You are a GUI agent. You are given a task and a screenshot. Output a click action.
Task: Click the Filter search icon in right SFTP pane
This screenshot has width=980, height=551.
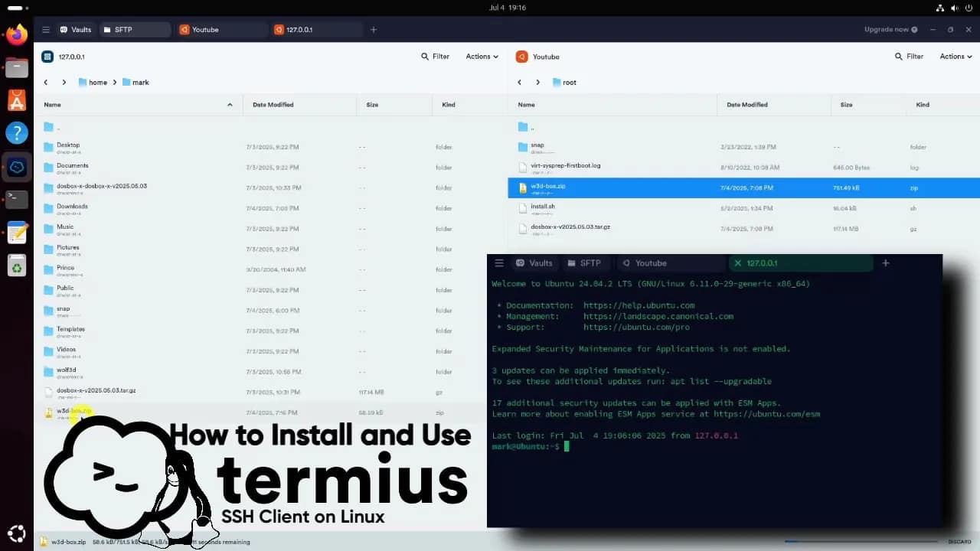tap(897, 56)
